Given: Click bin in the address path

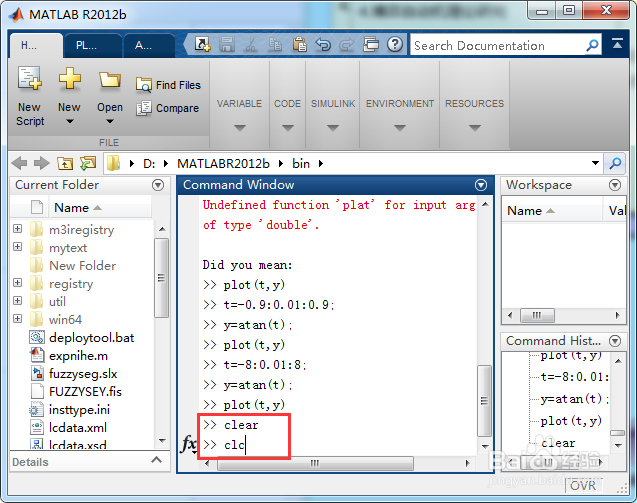Looking at the screenshot, I should coord(301,163).
